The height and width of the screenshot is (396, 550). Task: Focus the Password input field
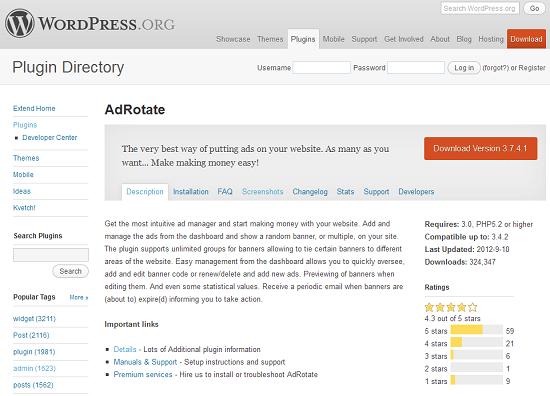416,68
